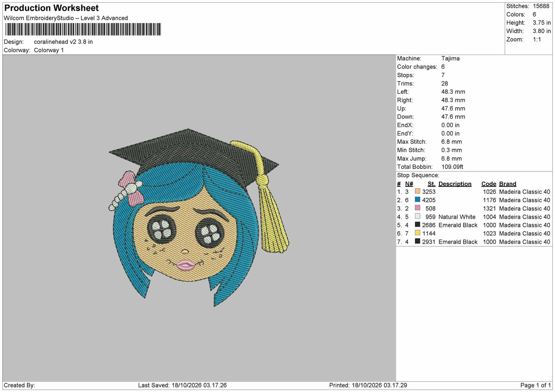
Task: Click stitch count '2931' in stop 7
Action: 429,242
